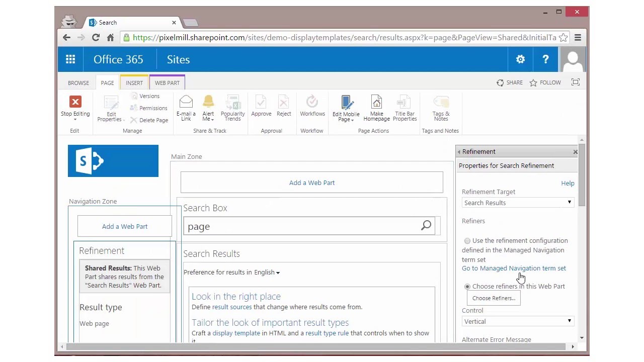The width and height of the screenshot is (644, 362).
Task: Click the SHARE sync icon button
Action: pos(510,82)
